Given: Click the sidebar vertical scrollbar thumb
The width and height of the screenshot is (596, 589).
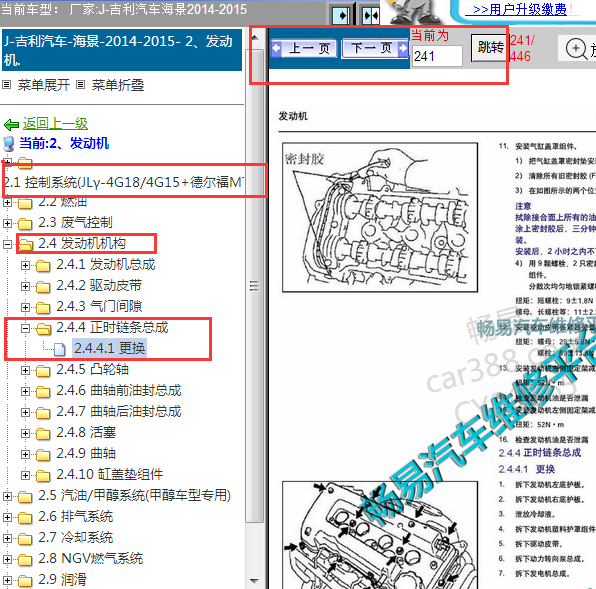Looking at the screenshot, I should (255, 286).
